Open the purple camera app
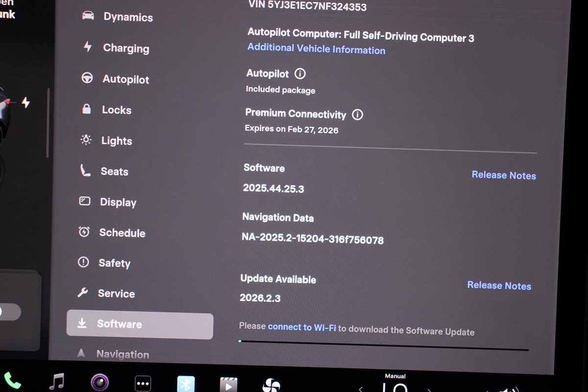Screen dimensions: 588x392 100,382
